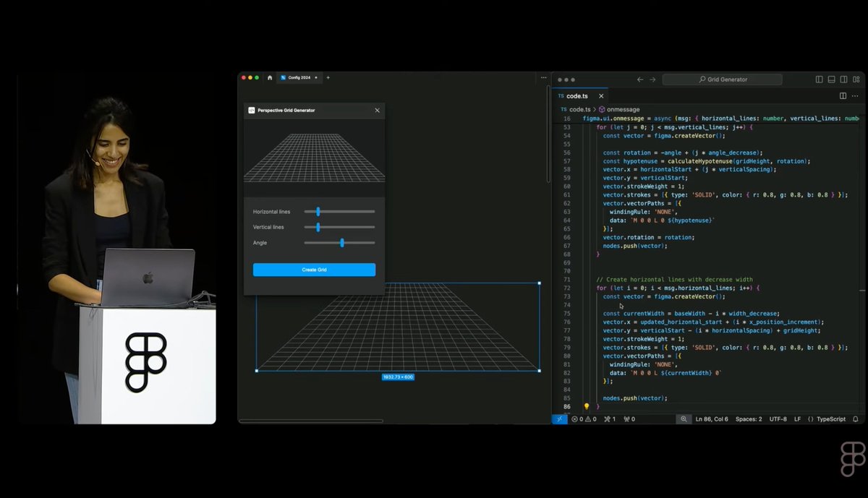
Task: Click Ln 86, Col 6 in status bar
Action: pos(712,419)
